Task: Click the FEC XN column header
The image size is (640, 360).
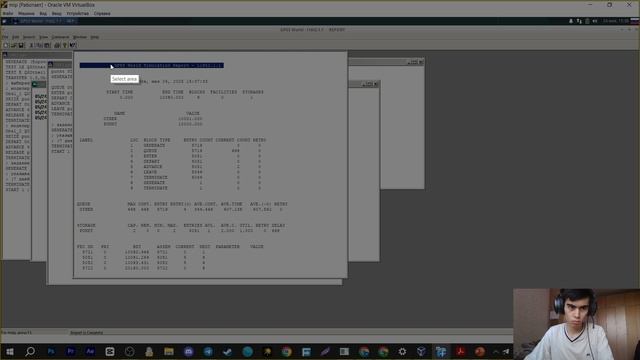Action: [x=85, y=247]
